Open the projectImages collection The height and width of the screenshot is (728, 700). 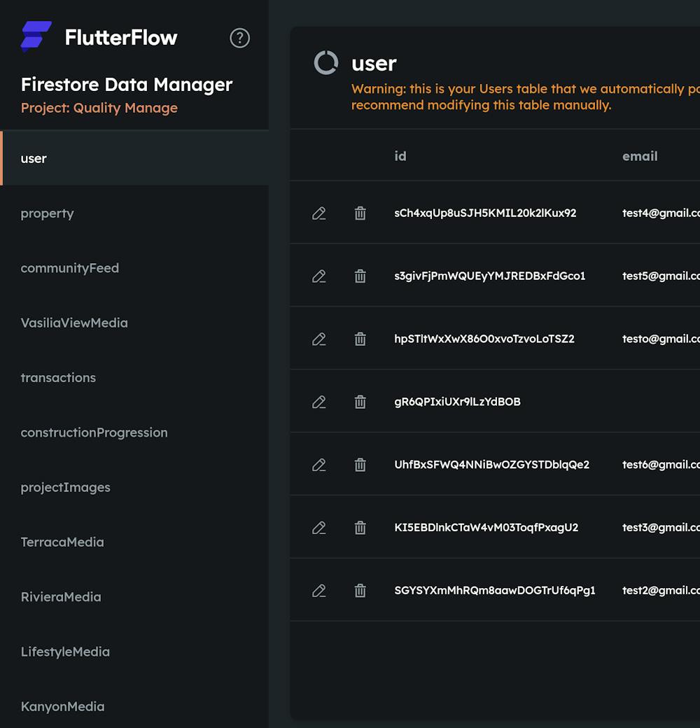point(134,487)
